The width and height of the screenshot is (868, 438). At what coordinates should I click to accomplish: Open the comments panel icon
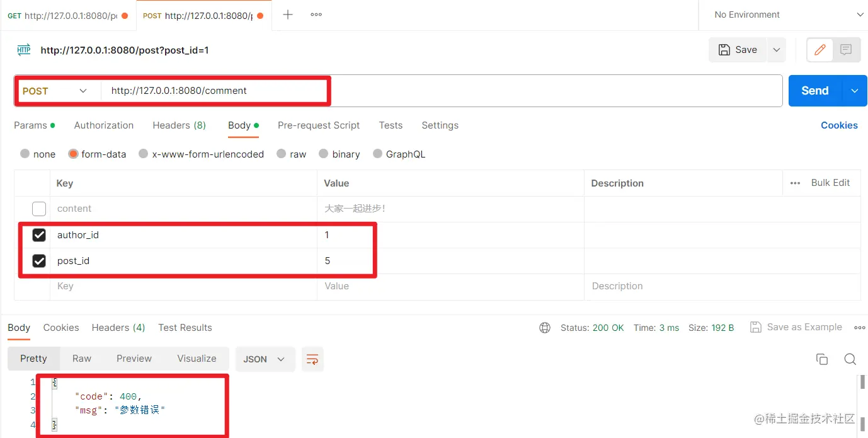(x=846, y=50)
